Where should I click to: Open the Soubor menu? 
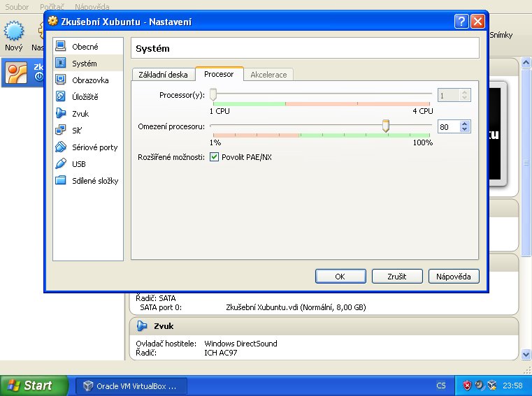pyautogui.click(x=17, y=7)
